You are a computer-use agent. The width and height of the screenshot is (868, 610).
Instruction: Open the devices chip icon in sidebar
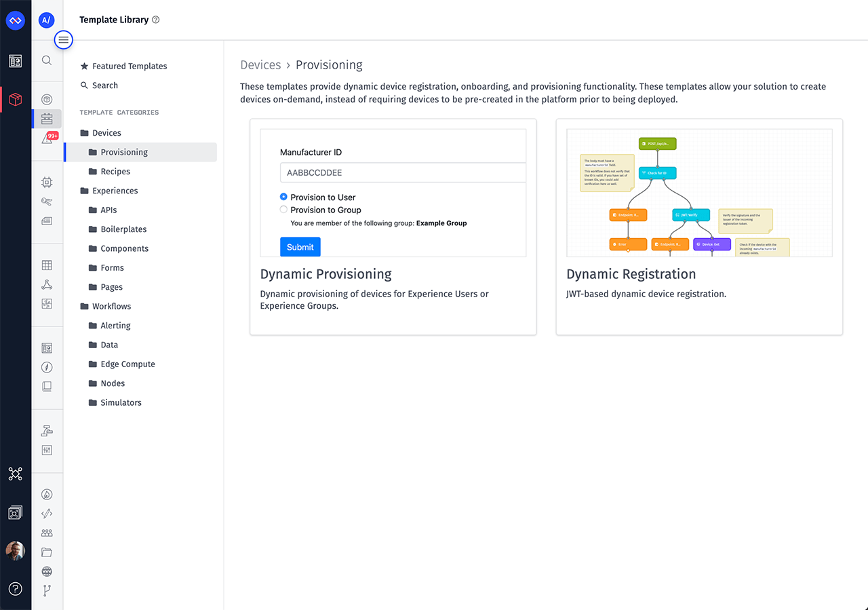(x=47, y=183)
